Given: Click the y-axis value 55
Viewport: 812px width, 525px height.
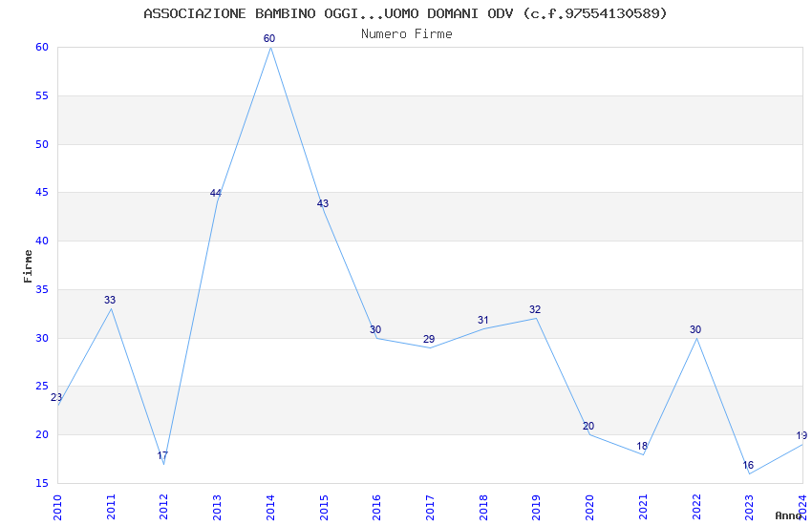Looking at the screenshot, I should (42, 95).
